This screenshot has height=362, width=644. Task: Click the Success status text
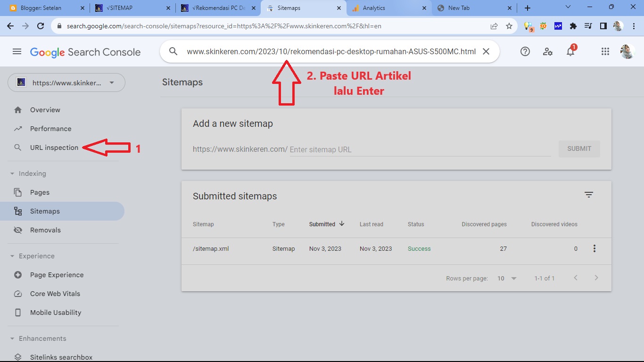(419, 249)
